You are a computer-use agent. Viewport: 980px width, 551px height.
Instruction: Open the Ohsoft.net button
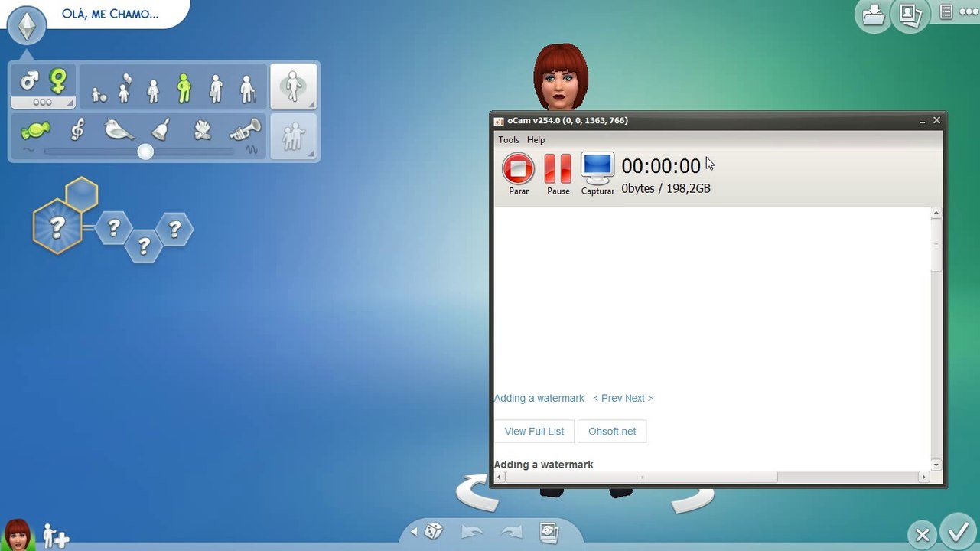tap(612, 432)
